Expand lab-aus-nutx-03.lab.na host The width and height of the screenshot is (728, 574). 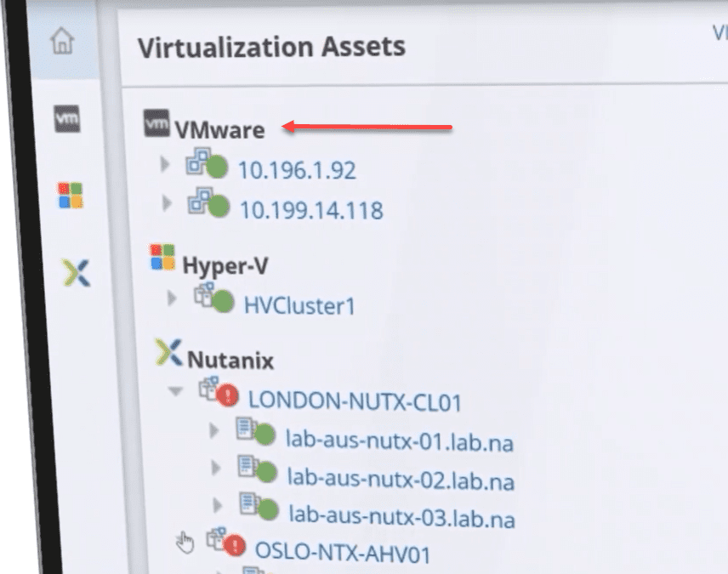[217, 505]
